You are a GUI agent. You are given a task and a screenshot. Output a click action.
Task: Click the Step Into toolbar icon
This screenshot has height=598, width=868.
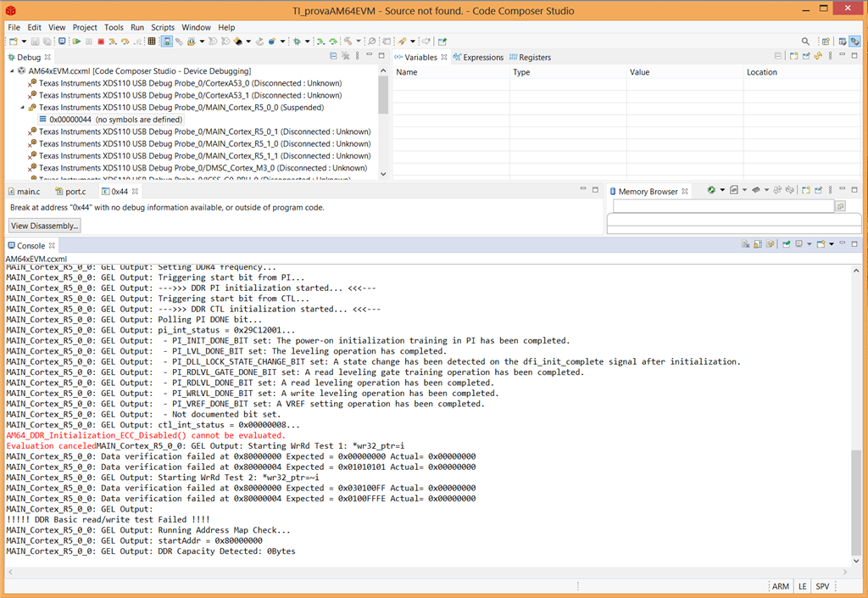point(113,42)
